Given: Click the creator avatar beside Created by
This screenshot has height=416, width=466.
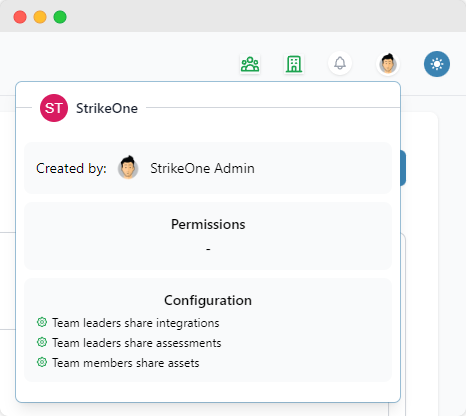Looking at the screenshot, I should [x=128, y=168].
